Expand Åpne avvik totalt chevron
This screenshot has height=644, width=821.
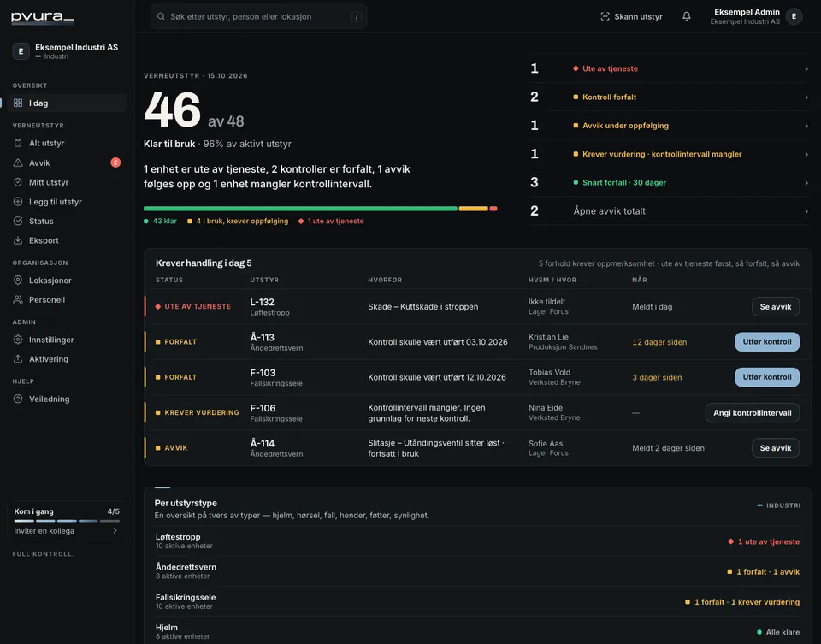[x=806, y=211]
